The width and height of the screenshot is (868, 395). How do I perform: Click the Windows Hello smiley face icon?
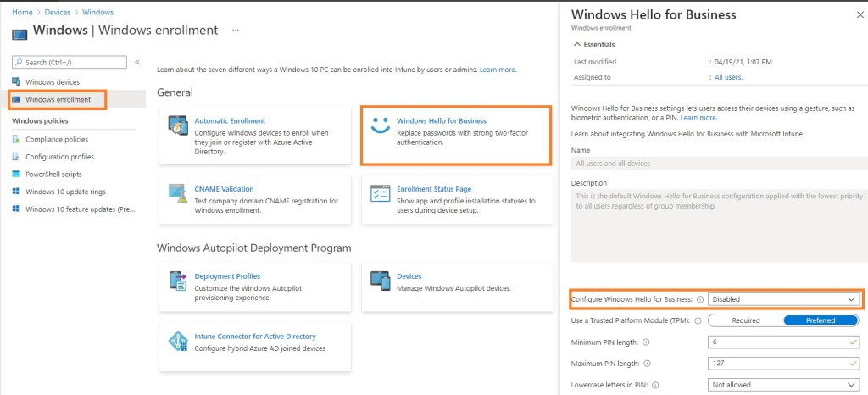pos(381,125)
